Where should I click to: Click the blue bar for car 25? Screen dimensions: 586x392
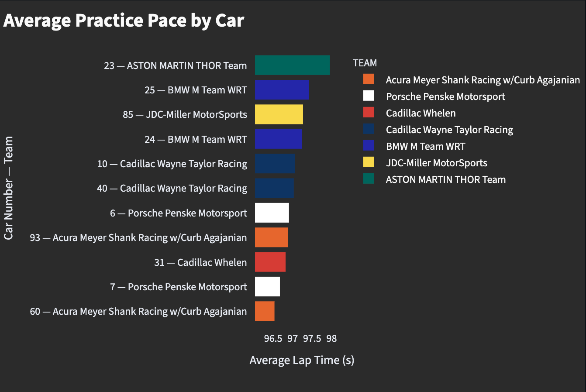[282, 90]
